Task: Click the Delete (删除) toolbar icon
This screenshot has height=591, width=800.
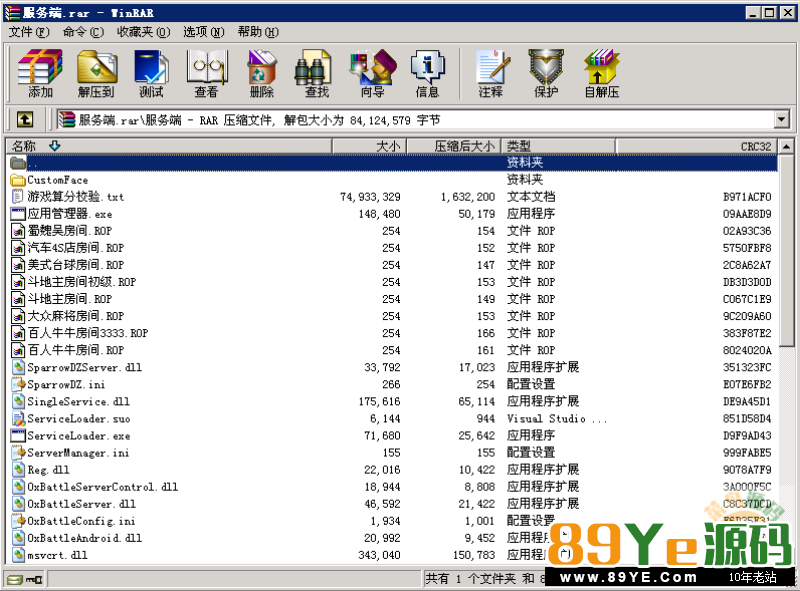Action: click(262, 73)
